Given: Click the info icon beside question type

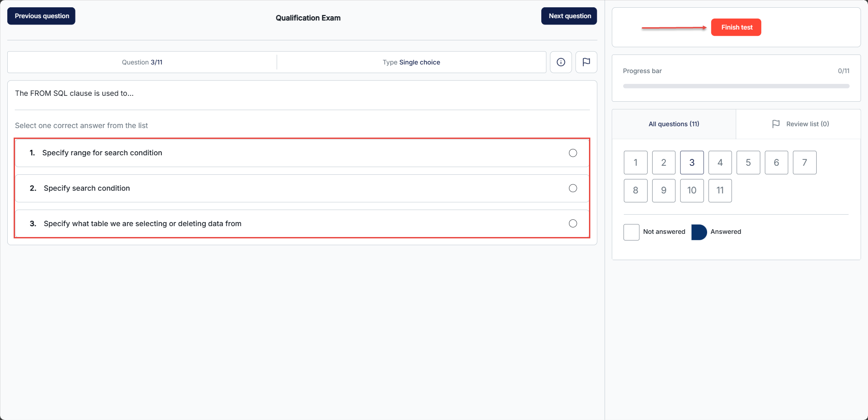Looking at the screenshot, I should pos(561,62).
